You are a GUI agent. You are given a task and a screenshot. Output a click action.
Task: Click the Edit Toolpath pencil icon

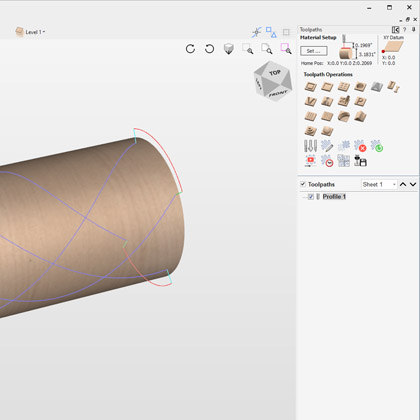tap(327, 146)
